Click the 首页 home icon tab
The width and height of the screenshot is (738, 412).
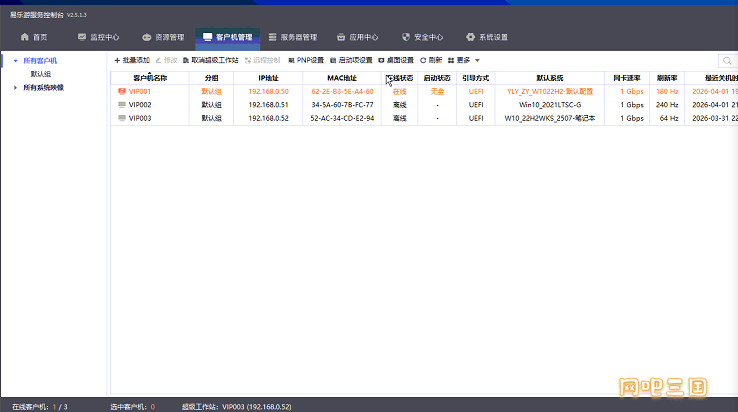click(33, 37)
